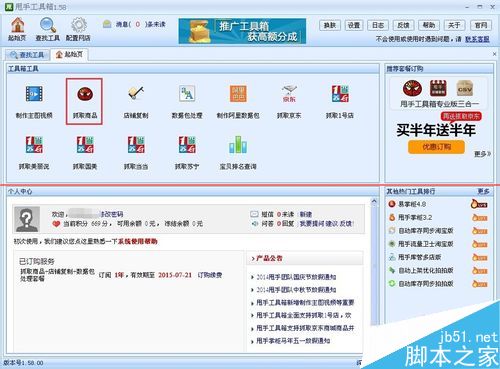Click the 修改密码 link

(112, 214)
